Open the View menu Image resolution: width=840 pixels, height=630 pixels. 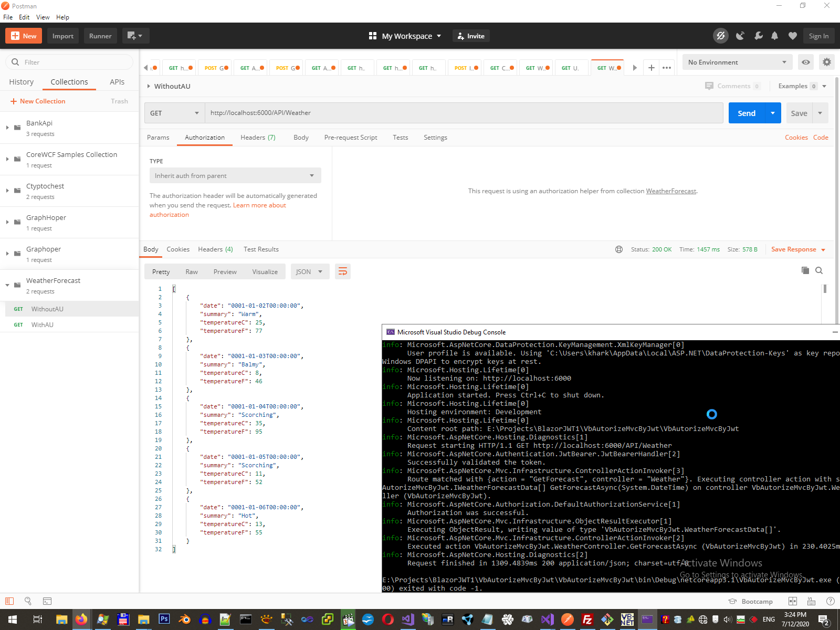tap(43, 17)
